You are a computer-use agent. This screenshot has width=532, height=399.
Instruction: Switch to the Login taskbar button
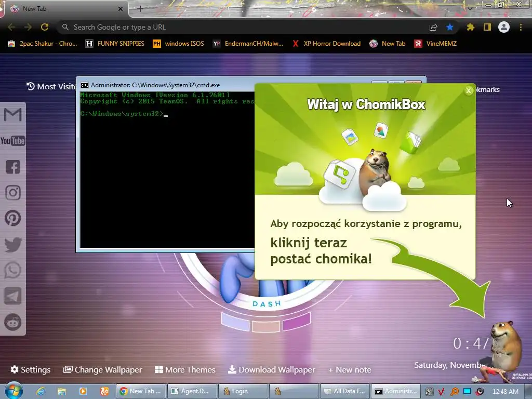243,391
